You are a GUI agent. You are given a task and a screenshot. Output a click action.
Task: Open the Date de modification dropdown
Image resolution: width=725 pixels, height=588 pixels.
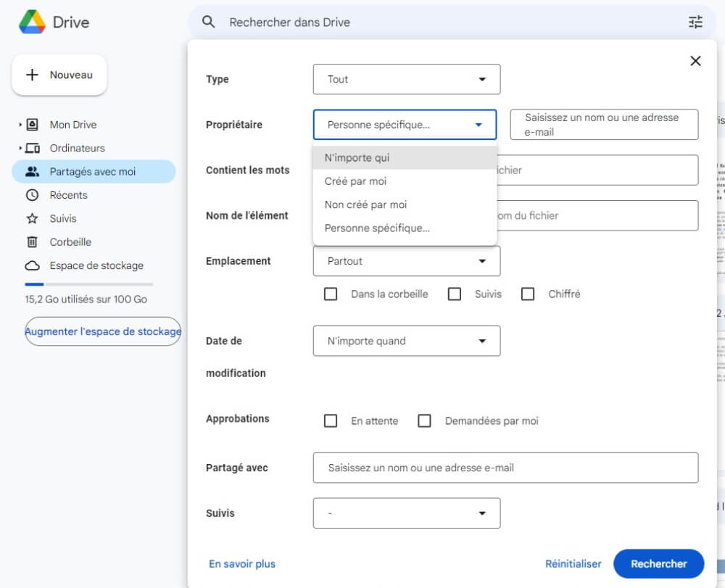(406, 341)
